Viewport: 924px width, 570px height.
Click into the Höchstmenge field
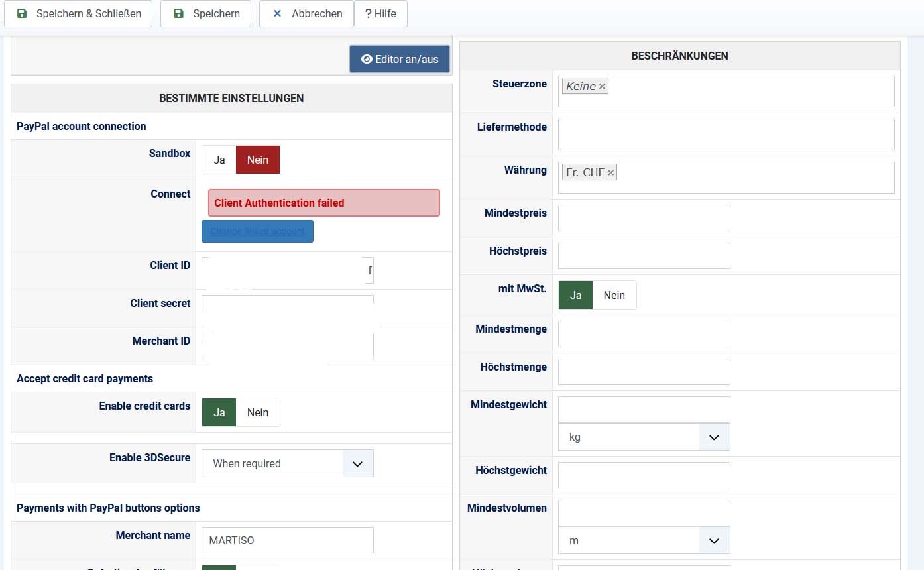(x=644, y=372)
